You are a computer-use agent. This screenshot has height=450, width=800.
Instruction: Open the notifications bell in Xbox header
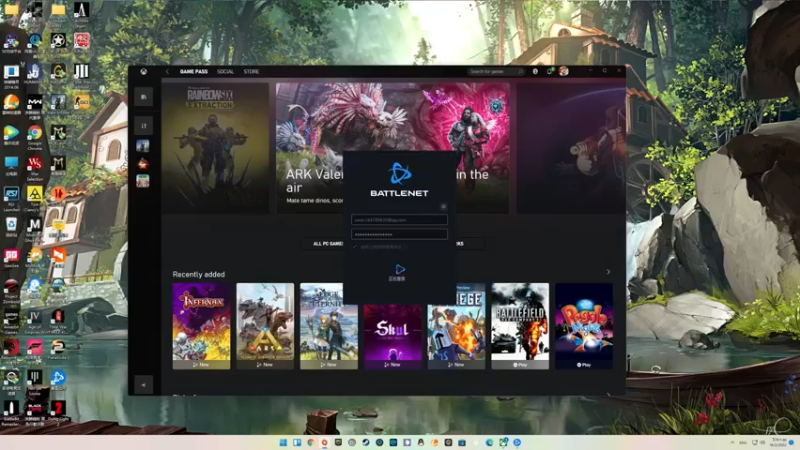(549, 71)
